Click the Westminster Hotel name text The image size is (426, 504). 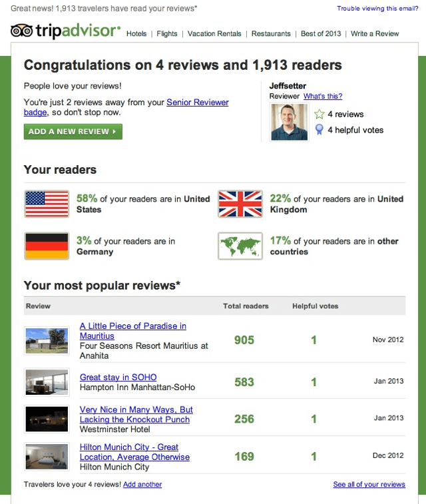114,429
